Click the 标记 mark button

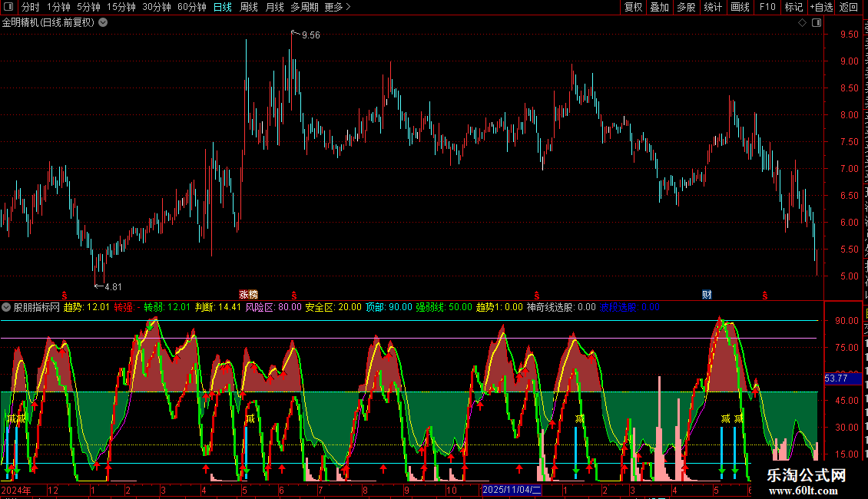[793, 7]
